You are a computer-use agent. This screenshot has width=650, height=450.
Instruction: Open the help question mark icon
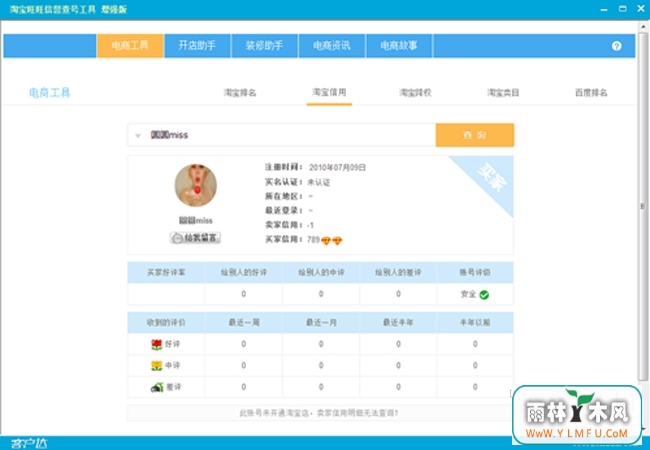pos(616,46)
